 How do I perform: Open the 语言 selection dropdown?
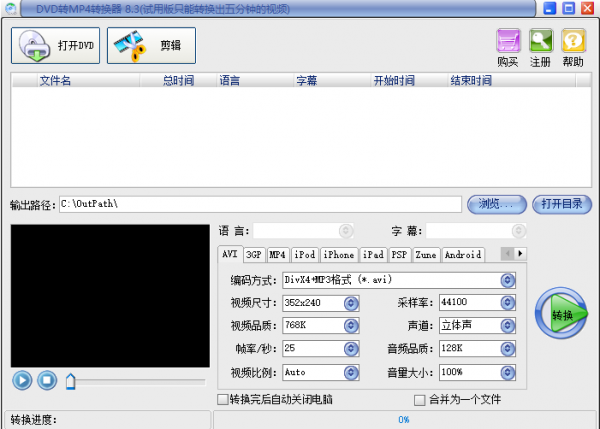[x=346, y=231]
